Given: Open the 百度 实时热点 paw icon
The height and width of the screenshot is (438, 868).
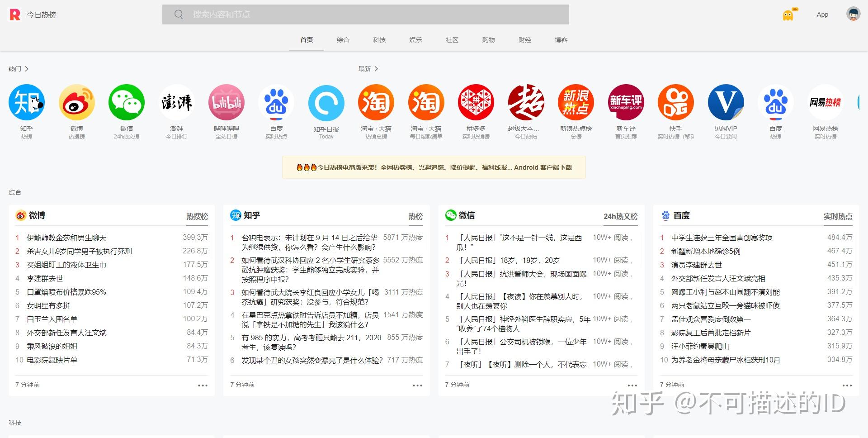Looking at the screenshot, I should click(x=276, y=102).
